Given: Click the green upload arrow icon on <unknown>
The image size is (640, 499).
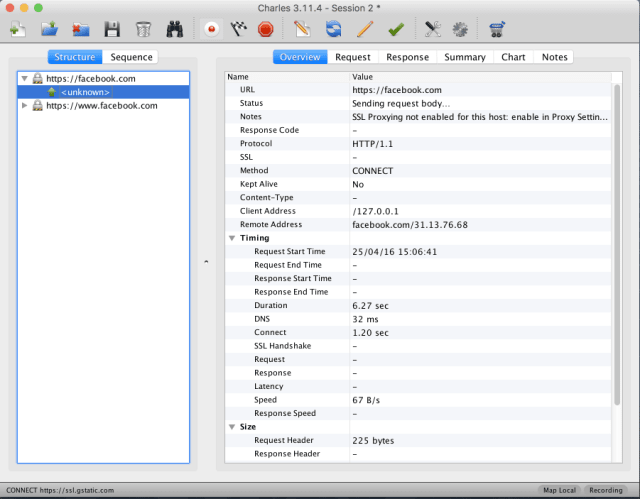Looking at the screenshot, I should (x=51, y=92).
